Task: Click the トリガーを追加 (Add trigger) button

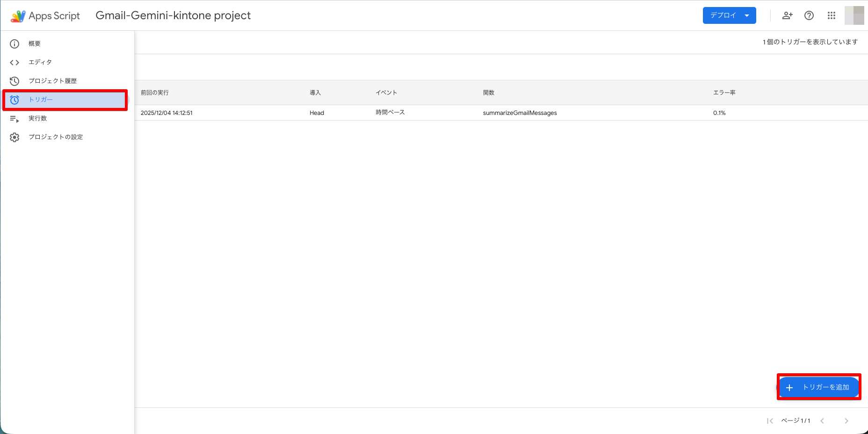Action: coord(819,387)
